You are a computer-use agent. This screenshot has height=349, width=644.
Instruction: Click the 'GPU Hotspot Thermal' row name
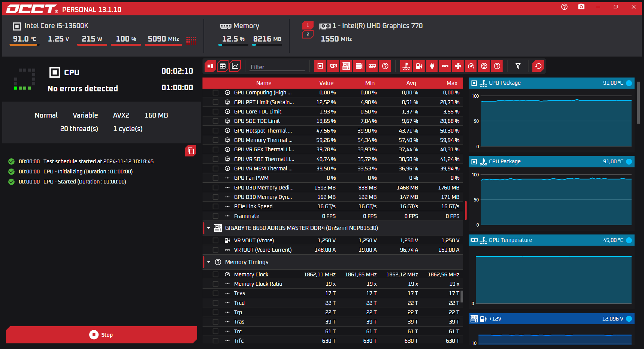click(263, 131)
